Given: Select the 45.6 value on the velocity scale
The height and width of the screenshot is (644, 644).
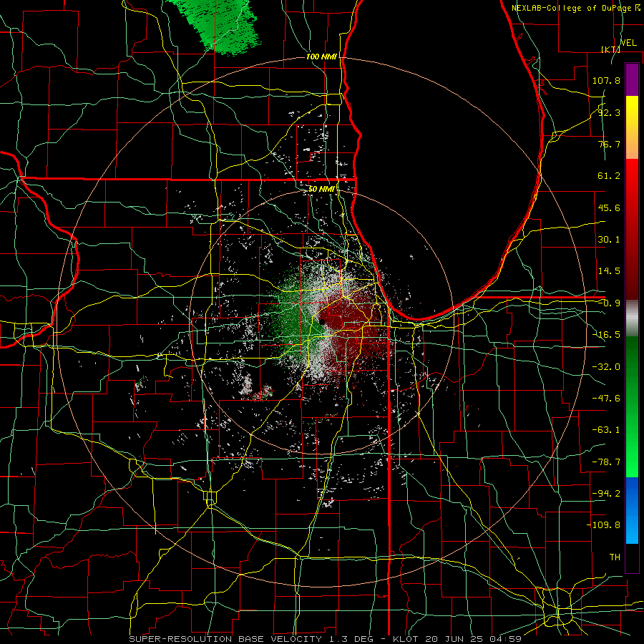Looking at the screenshot, I should 609,208.
